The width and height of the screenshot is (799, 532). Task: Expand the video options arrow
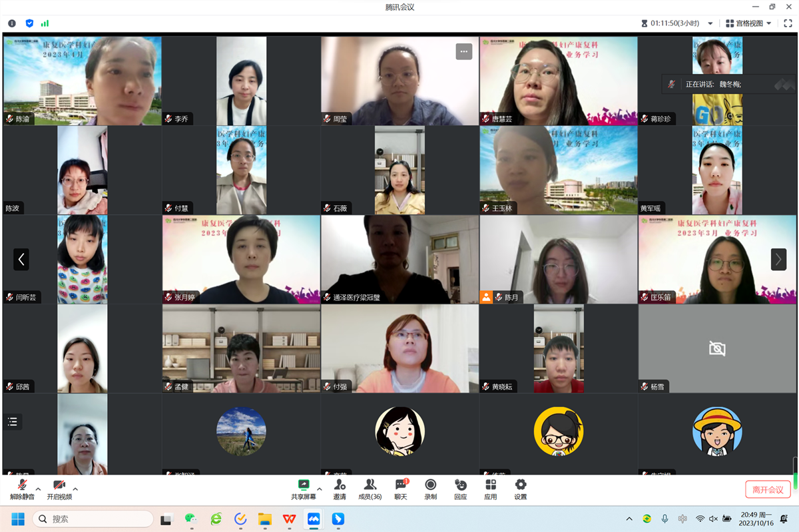[x=75, y=488]
